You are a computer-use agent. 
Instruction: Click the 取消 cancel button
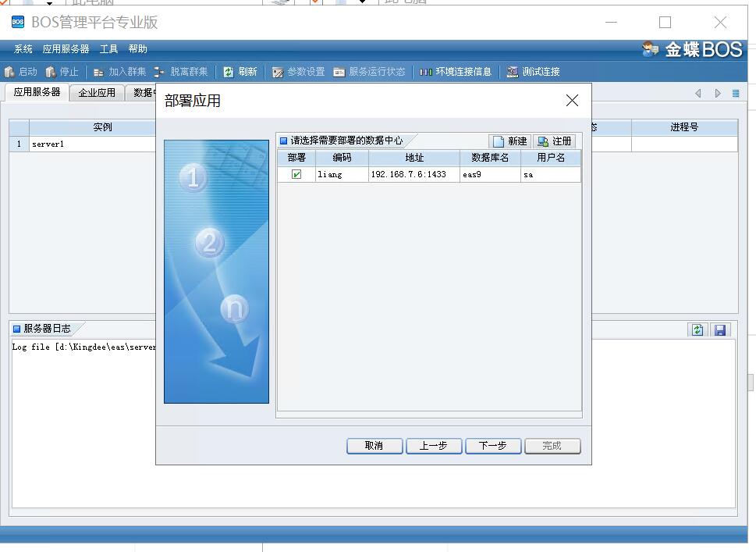[374, 446]
